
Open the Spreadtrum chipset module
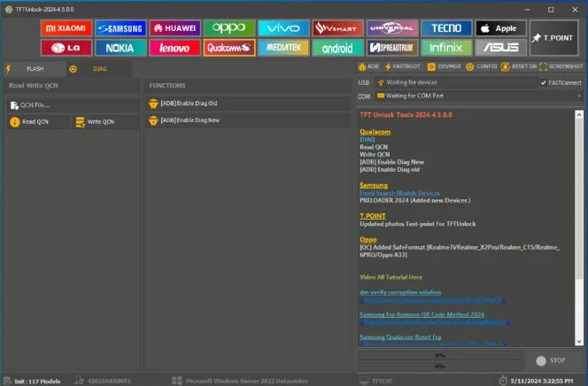[x=392, y=48]
